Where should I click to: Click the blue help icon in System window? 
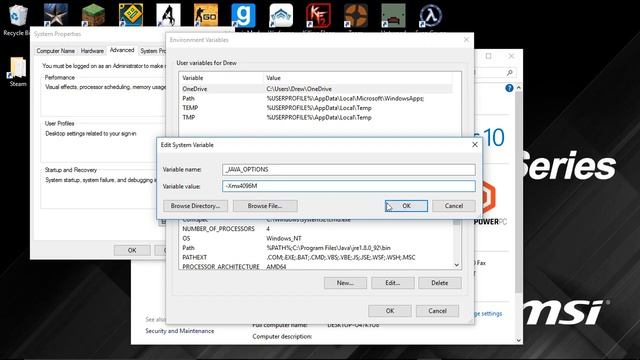[x=509, y=88]
